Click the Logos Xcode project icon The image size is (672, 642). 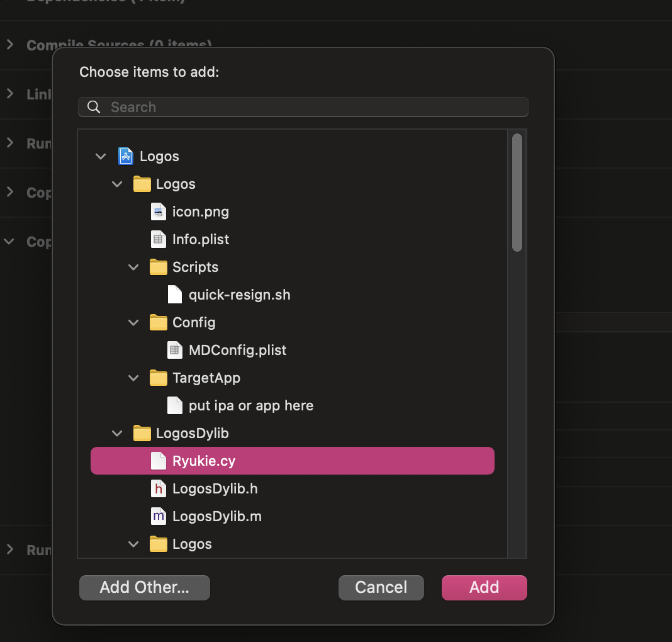[x=126, y=156]
